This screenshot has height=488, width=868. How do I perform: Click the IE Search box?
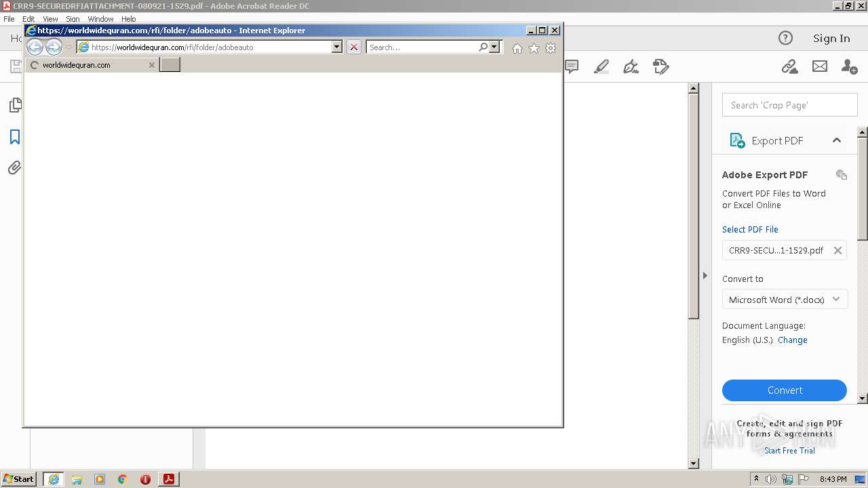(x=422, y=47)
